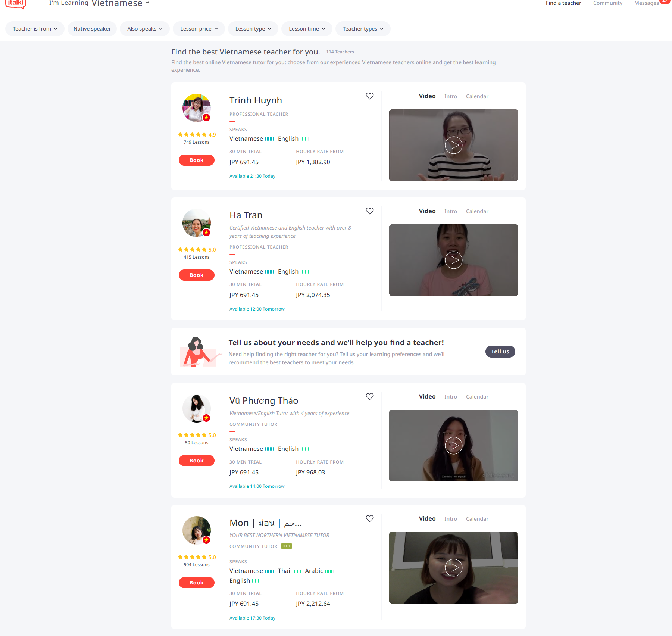The width and height of the screenshot is (672, 636).
Task: Book a lesson with Trinh Huynh
Action: pyautogui.click(x=197, y=160)
